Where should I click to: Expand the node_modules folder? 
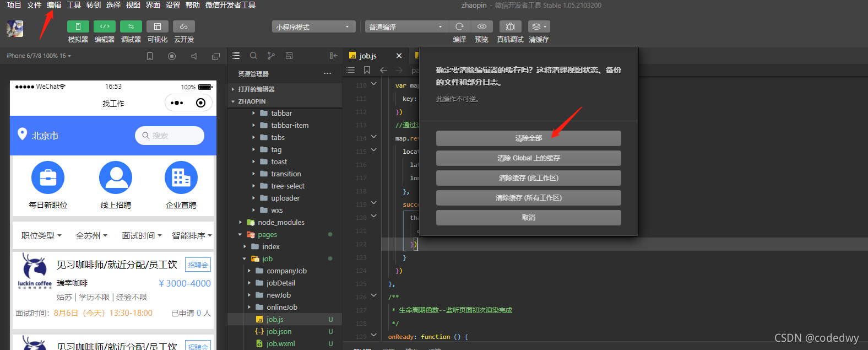coord(285,222)
